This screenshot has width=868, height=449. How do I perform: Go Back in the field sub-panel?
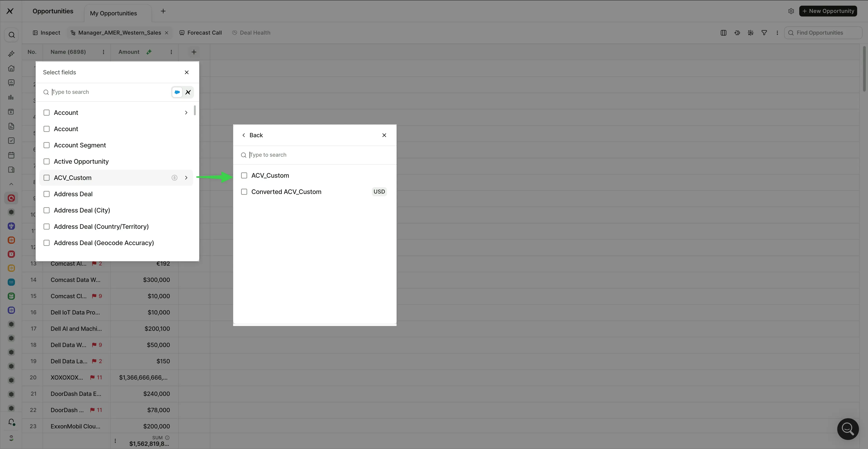252,135
